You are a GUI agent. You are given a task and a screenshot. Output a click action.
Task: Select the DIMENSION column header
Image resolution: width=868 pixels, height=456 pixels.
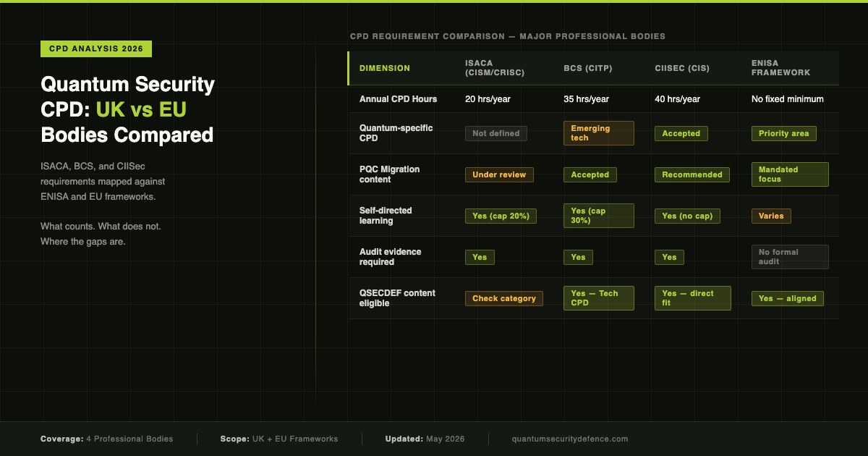(385, 68)
